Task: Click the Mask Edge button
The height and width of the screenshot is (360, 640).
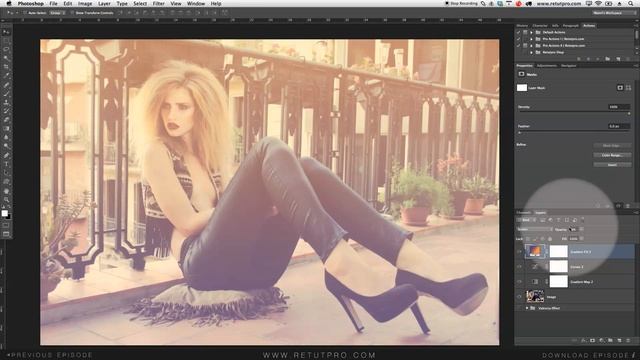Action: (612, 146)
